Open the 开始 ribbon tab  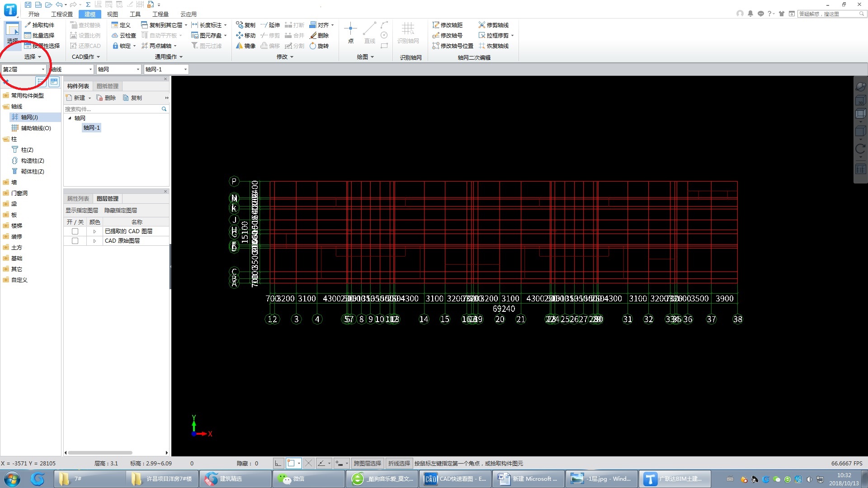coord(34,14)
